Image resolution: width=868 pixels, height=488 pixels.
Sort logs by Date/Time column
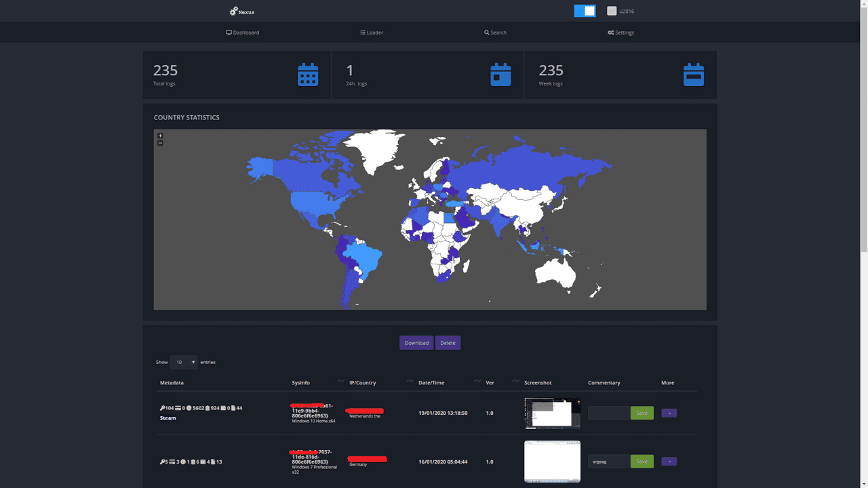point(432,382)
